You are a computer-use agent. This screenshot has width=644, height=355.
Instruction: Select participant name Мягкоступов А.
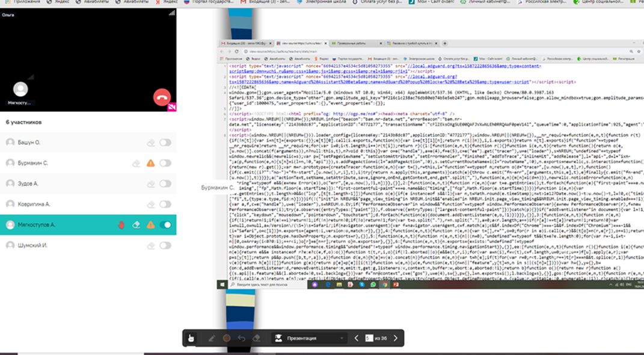(36, 225)
